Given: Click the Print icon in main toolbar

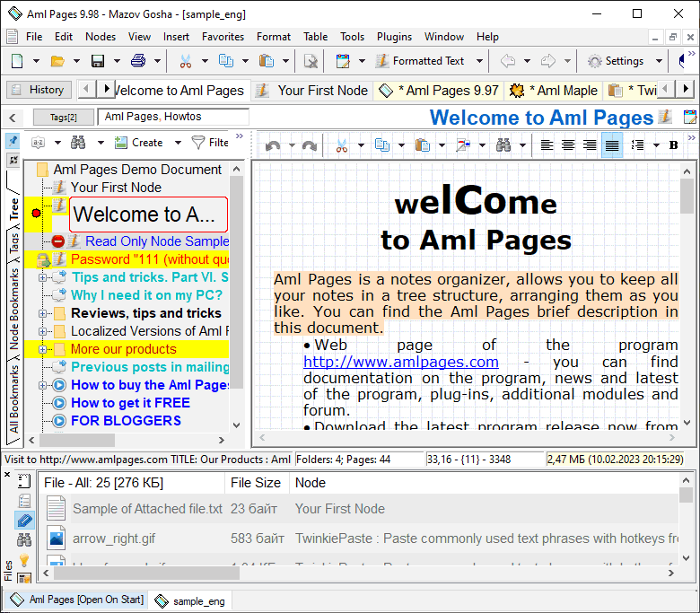Looking at the screenshot, I should 138,61.
